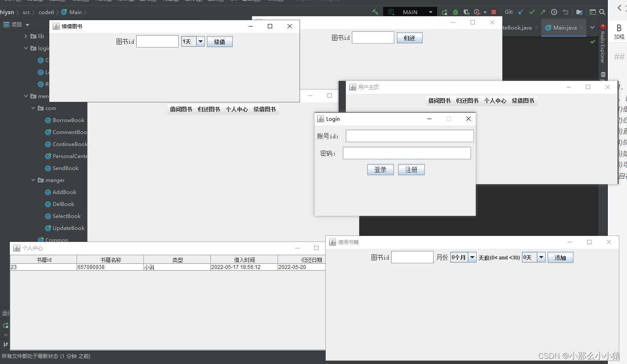Click the Build project hammer icon

pyautogui.click(x=375, y=12)
